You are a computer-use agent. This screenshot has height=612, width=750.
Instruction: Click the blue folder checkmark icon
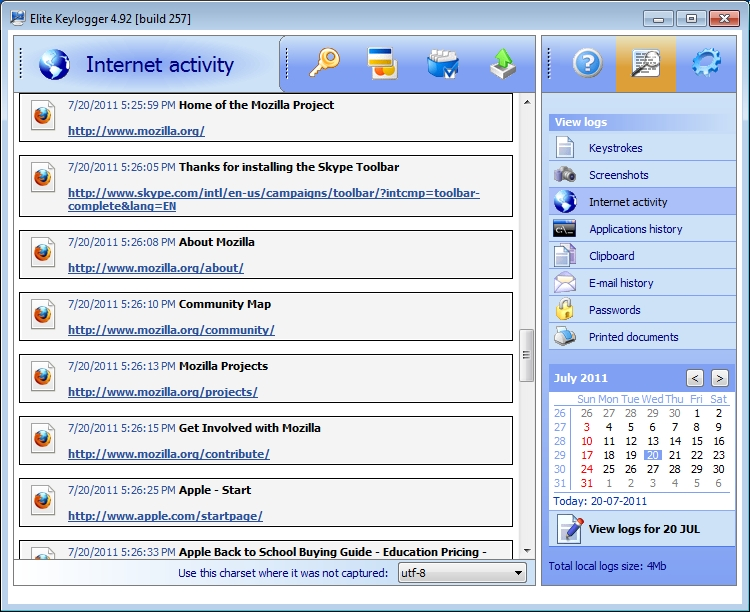(x=443, y=63)
